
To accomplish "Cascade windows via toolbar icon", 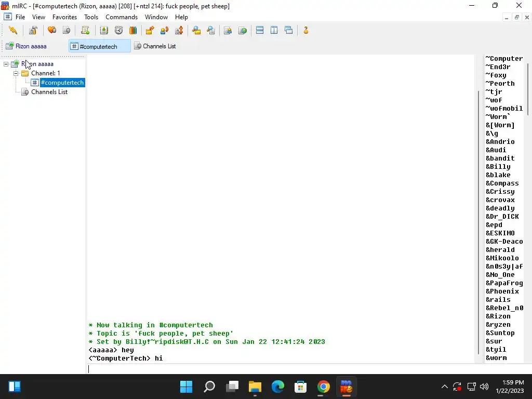I will tap(289, 30).
